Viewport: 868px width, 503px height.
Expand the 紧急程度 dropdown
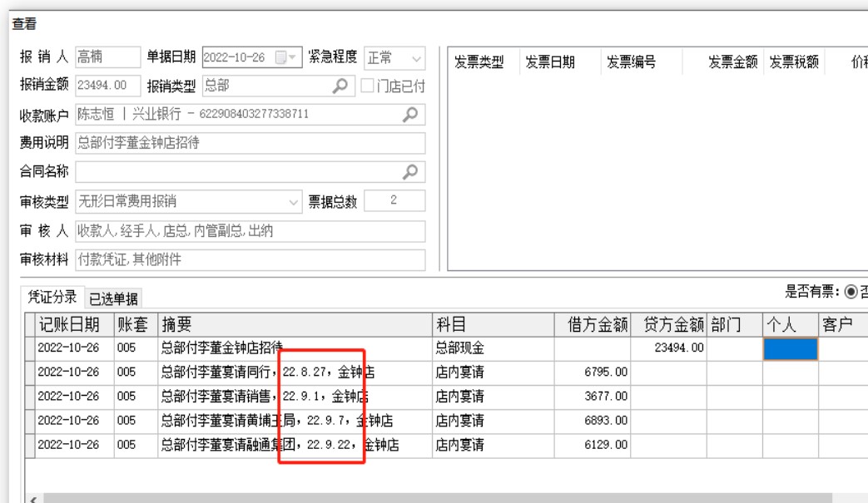pyautogui.click(x=415, y=57)
